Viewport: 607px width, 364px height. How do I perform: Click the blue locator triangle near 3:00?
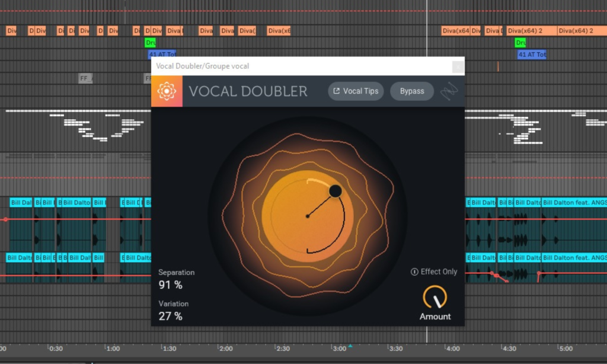[x=350, y=345]
